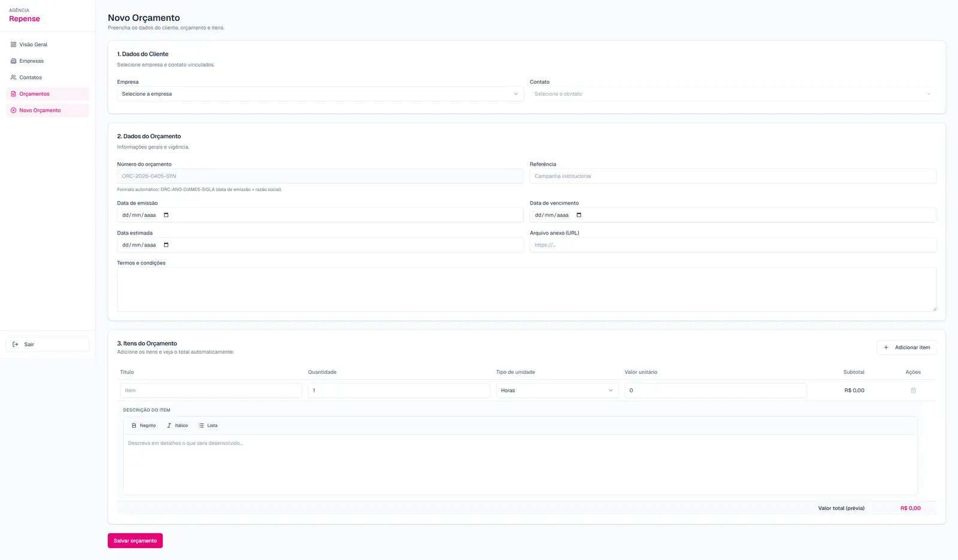Viewport: 958px width, 560px height.
Task: Click the Novo Orçamento sidebar entry
Action: pyautogui.click(x=47, y=110)
